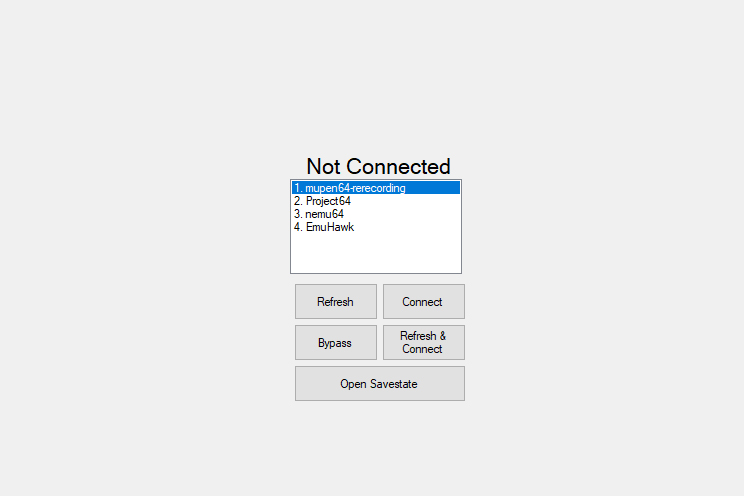Highlight the first list entry, mupen64-rerecording

pos(376,188)
